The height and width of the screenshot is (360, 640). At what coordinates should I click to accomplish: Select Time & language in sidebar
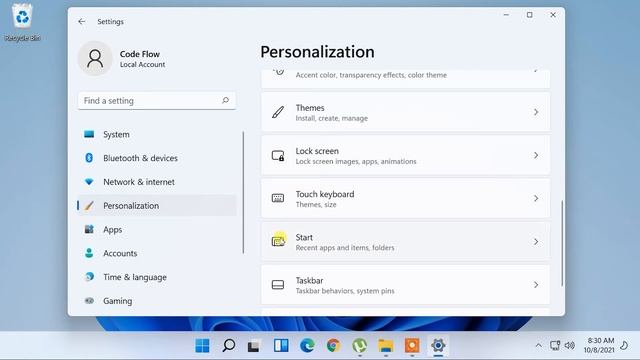[157, 277]
